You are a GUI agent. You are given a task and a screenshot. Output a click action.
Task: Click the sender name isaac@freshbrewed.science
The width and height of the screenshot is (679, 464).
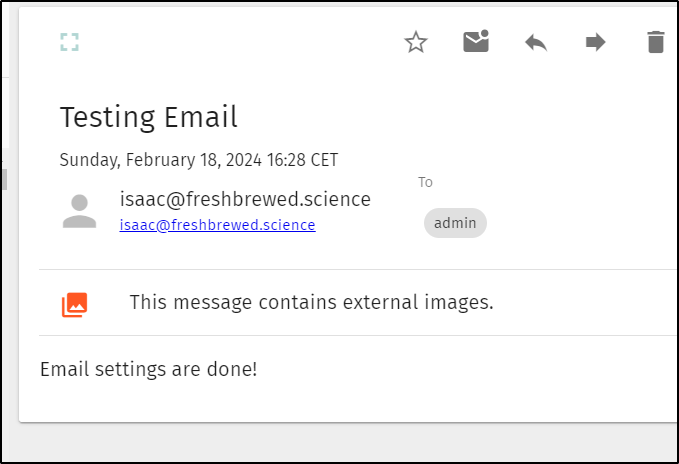click(245, 199)
